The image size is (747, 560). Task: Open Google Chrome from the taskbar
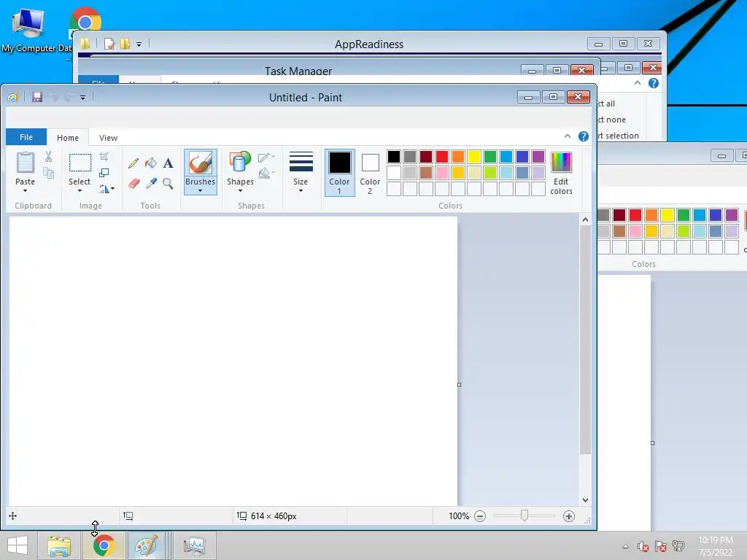coord(104,545)
